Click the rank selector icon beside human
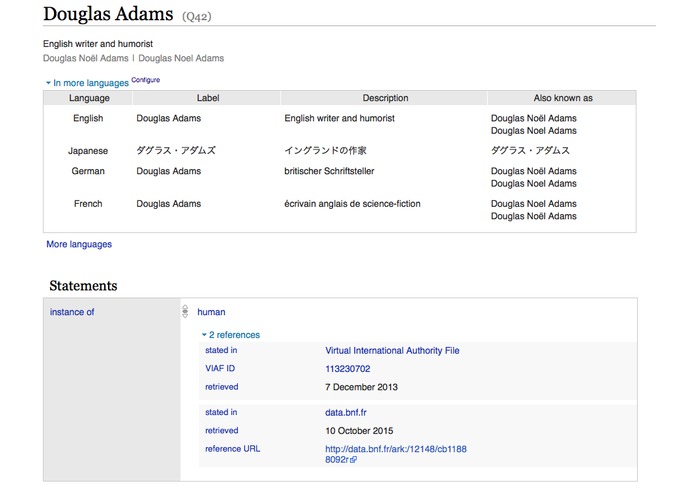695x494 pixels. (x=185, y=311)
